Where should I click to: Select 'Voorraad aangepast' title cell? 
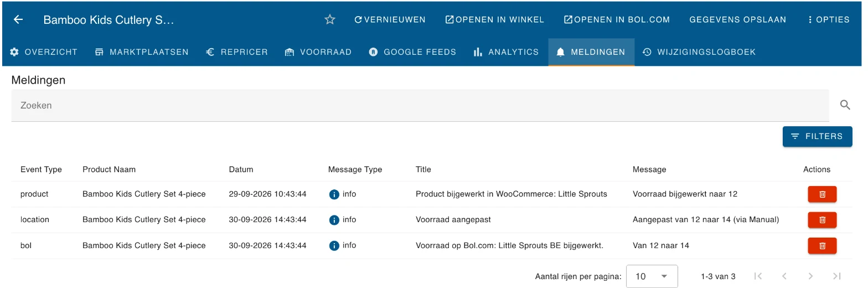pos(453,220)
